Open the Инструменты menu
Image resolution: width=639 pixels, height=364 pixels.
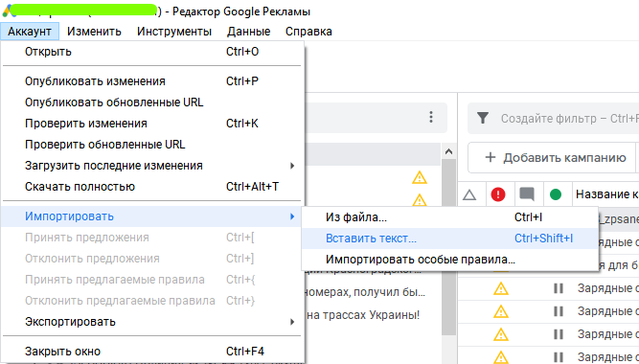pos(174,32)
